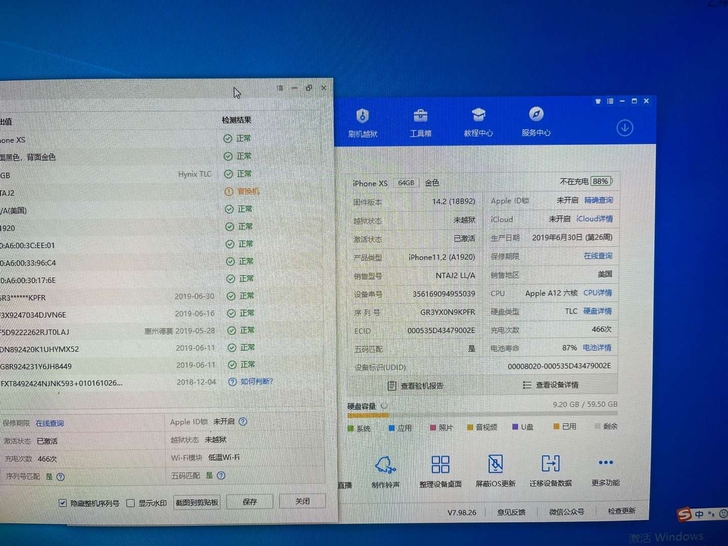The width and height of the screenshot is (728, 546).
Task: Enable the 显示水印 watermark checkbox
Action: coord(130,503)
